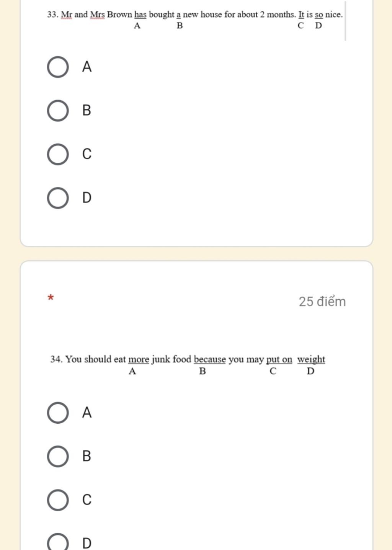Click the letter D label under question 34
This screenshot has height=550, width=392.
(x=87, y=543)
